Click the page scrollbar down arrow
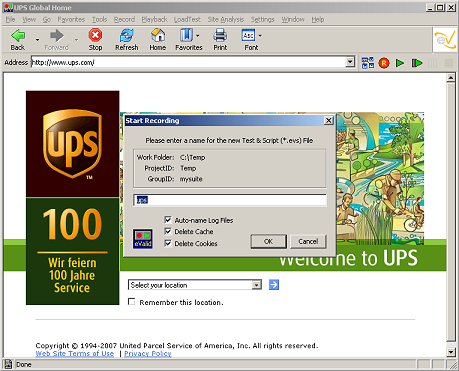 coord(451,352)
